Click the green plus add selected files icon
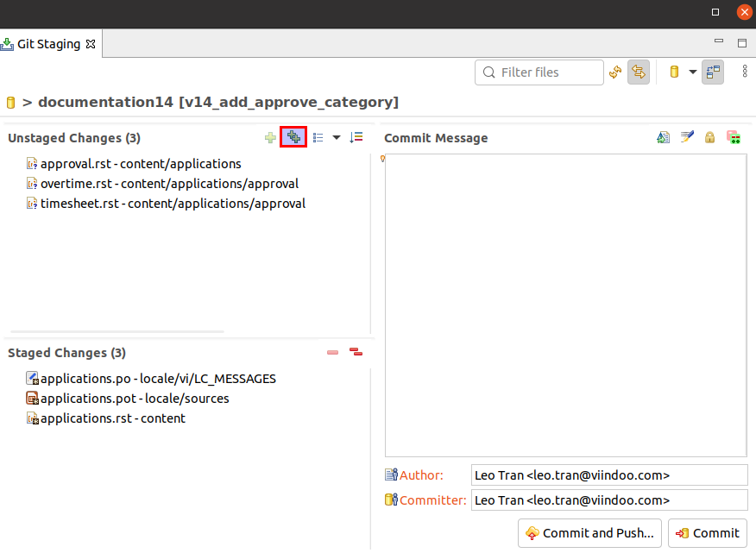Image resolution: width=756 pixels, height=553 pixels. coord(270,137)
